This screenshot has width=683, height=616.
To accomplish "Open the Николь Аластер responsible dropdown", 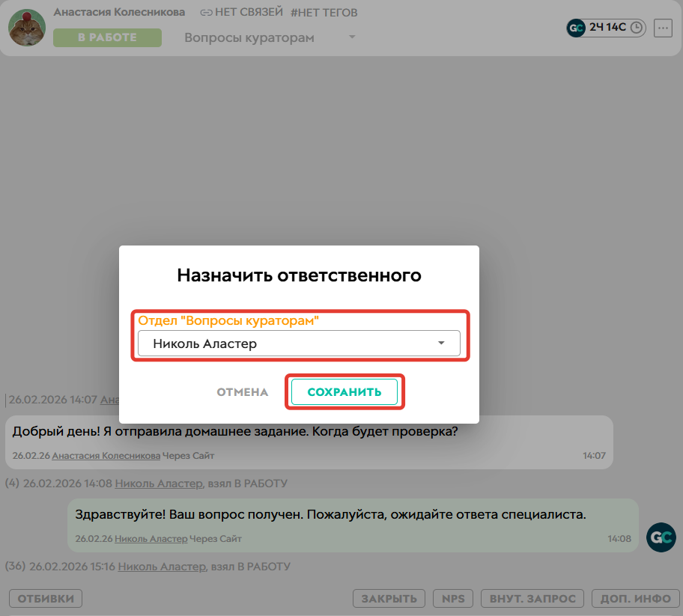I will (x=299, y=343).
